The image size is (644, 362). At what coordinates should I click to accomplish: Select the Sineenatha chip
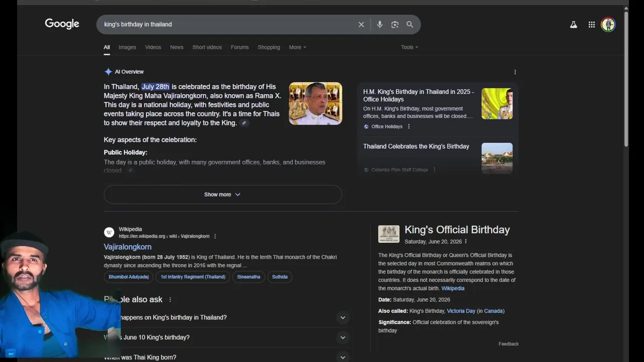tap(249, 277)
